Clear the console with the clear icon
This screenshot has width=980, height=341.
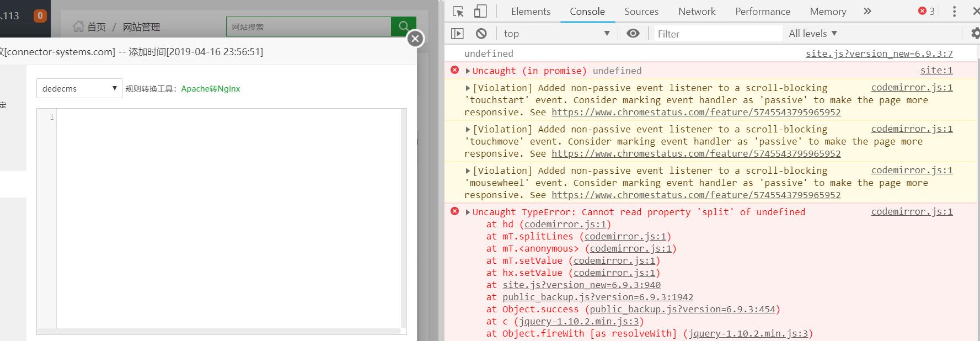click(x=481, y=34)
